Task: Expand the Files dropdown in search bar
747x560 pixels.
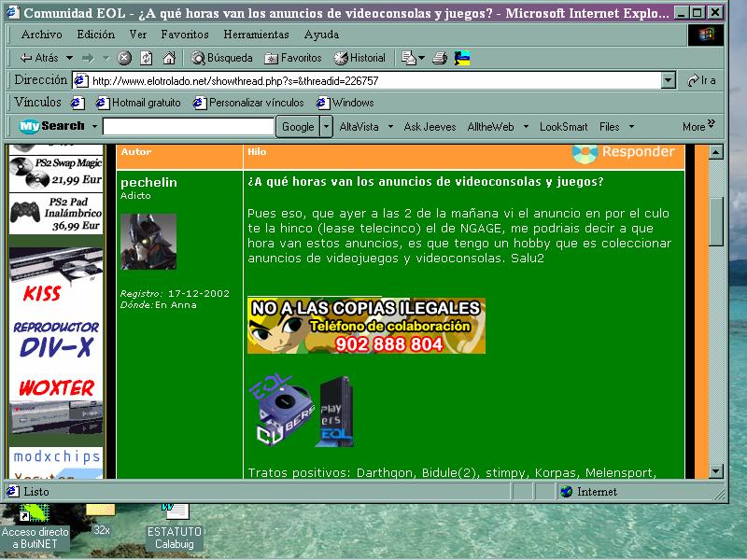Action: 631,127
